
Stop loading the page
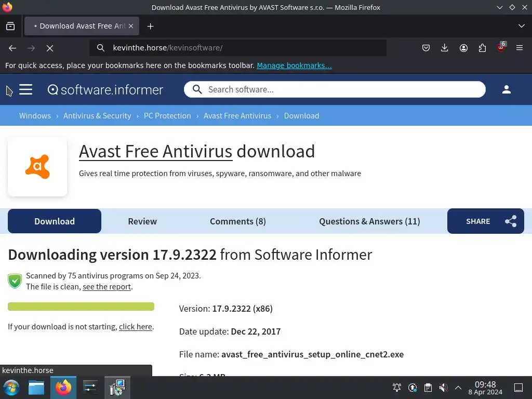click(50, 48)
